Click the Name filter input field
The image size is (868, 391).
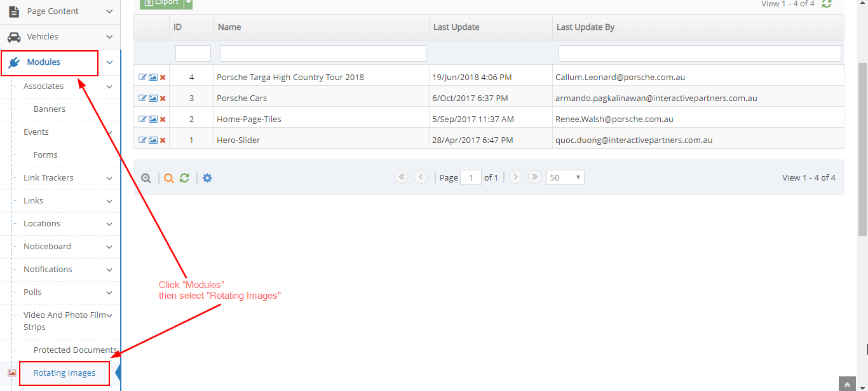[x=323, y=53]
